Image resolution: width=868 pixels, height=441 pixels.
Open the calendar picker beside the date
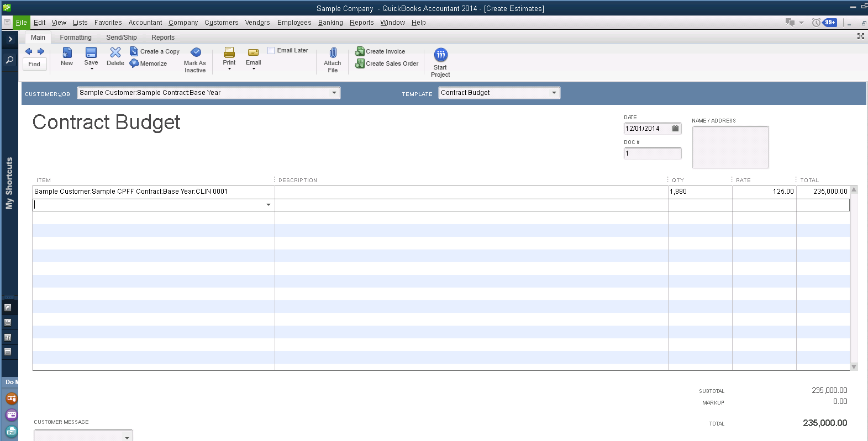pos(675,129)
